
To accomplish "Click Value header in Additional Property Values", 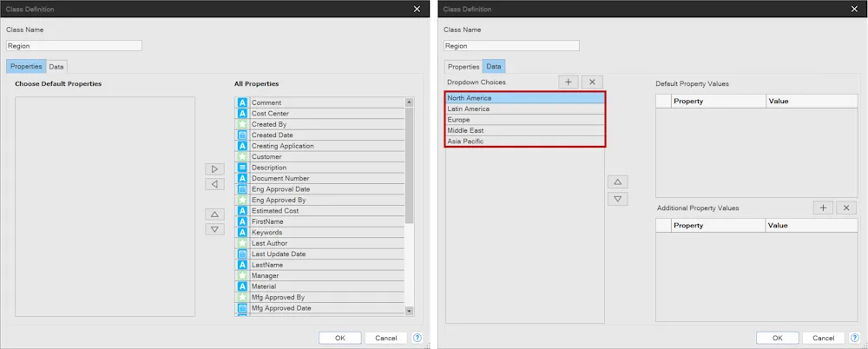I will tap(812, 226).
